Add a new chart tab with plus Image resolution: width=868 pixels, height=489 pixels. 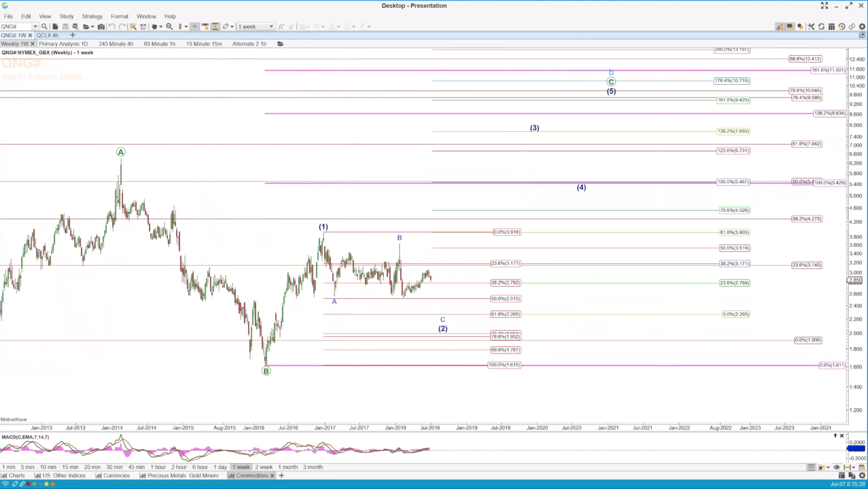73,35
